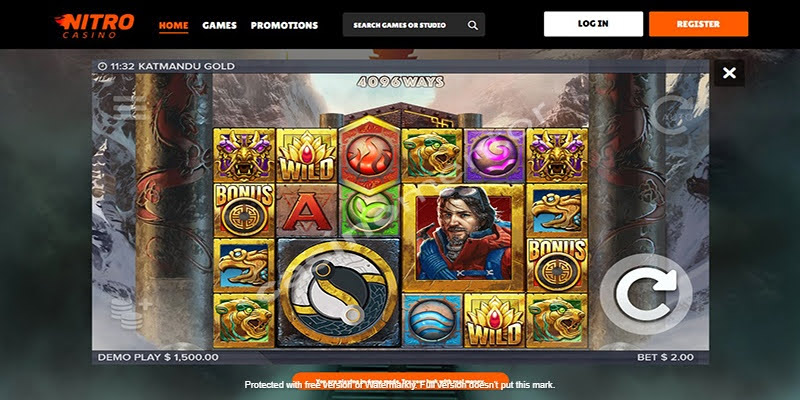Click the orange Register button
The width and height of the screenshot is (800, 400).
tap(698, 24)
